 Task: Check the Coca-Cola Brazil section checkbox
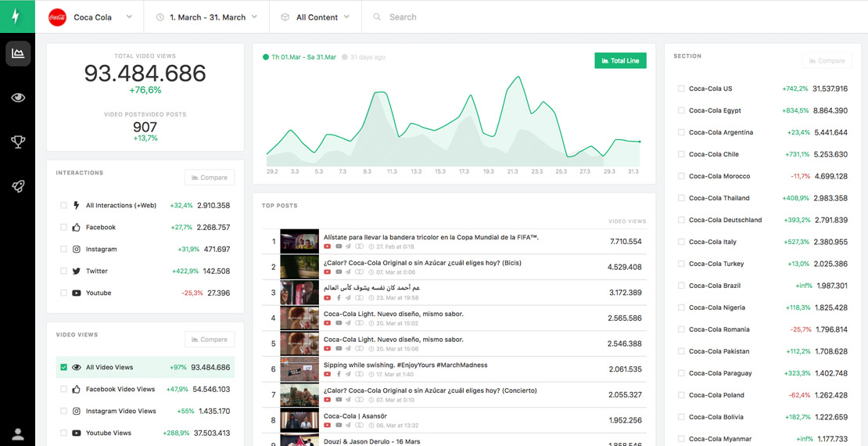pyautogui.click(x=681, y=286)
